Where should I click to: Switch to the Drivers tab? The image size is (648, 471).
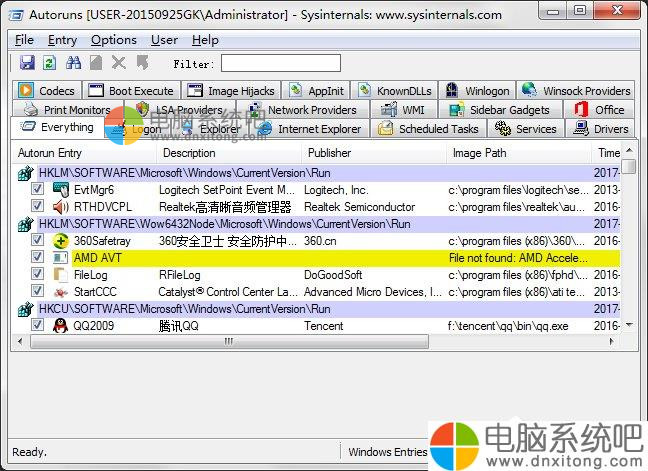[x=600, y=129]
